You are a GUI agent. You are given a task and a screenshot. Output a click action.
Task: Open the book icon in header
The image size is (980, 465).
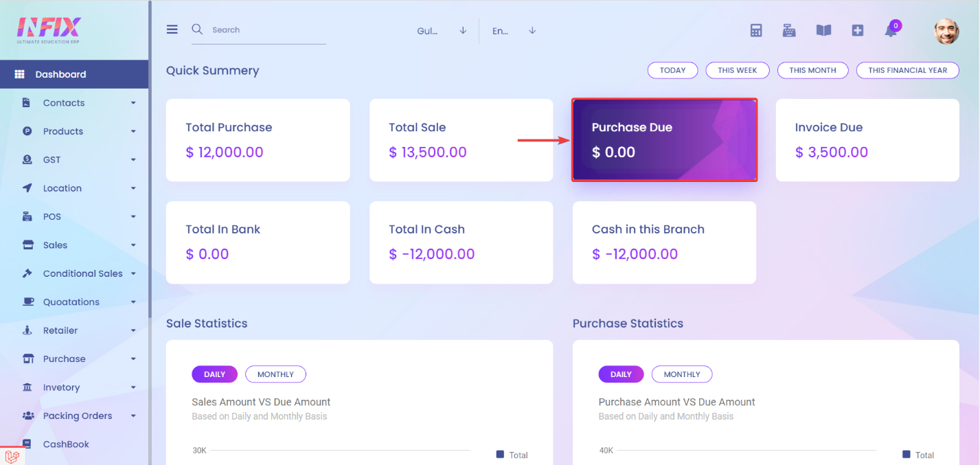[x=823, y=30]
